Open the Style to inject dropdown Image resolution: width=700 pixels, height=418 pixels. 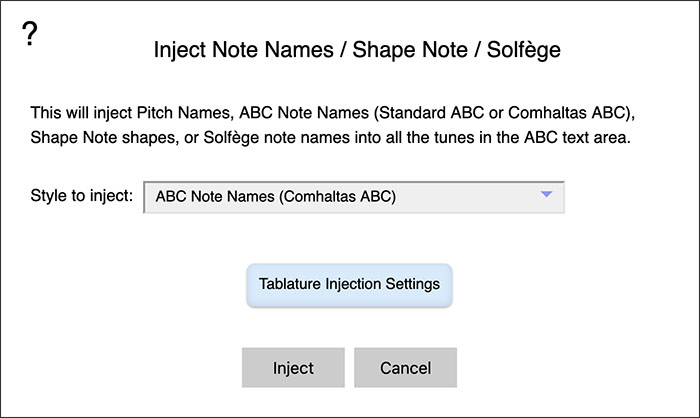[x=354, y=197]
